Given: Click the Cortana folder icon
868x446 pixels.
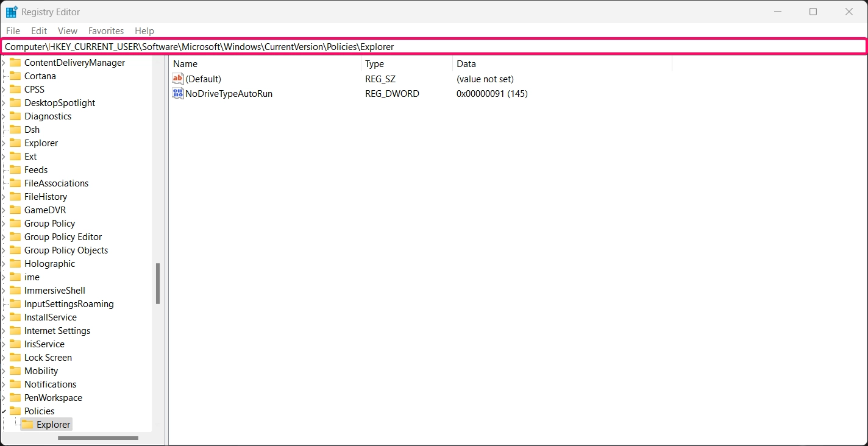Looking at the screenshot, I should point(15,76).
